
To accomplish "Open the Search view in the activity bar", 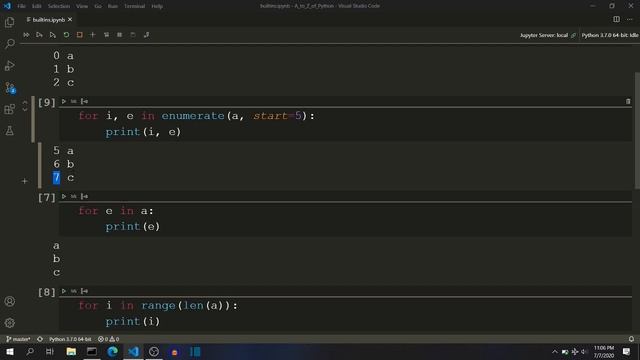I will coord(9,43).
